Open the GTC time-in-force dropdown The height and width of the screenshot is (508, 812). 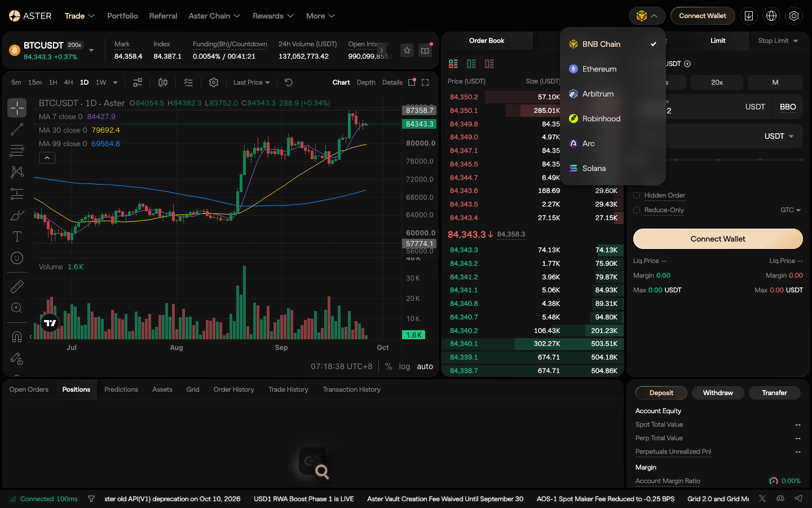(791, 210)
